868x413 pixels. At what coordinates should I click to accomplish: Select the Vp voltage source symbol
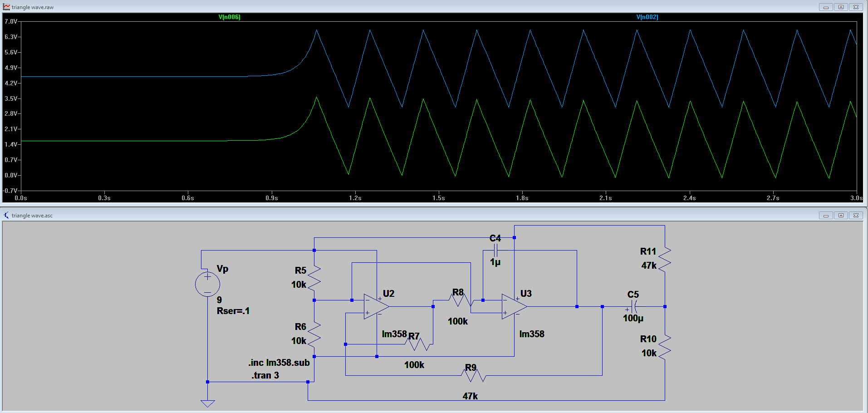(207, 285)
